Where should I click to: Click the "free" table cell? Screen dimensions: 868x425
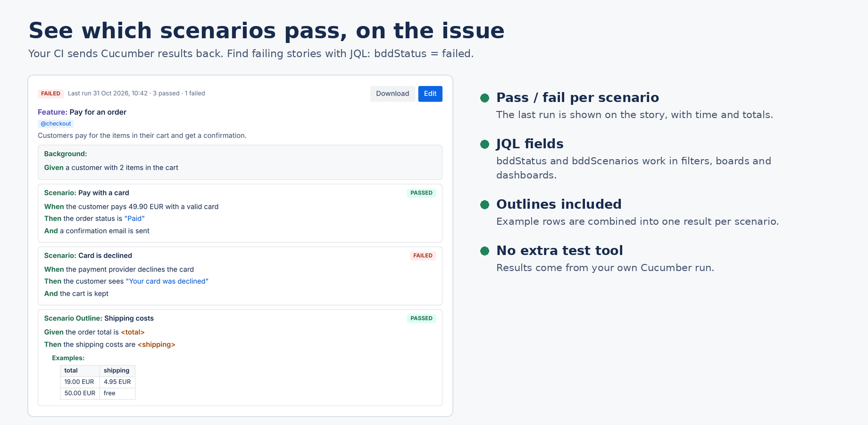[x=117, y=393]
